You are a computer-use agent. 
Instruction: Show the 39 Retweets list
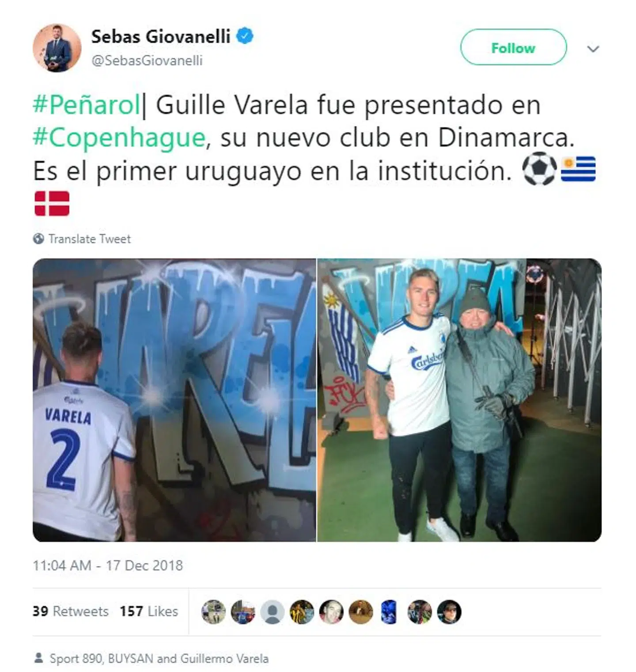point(71,611)
